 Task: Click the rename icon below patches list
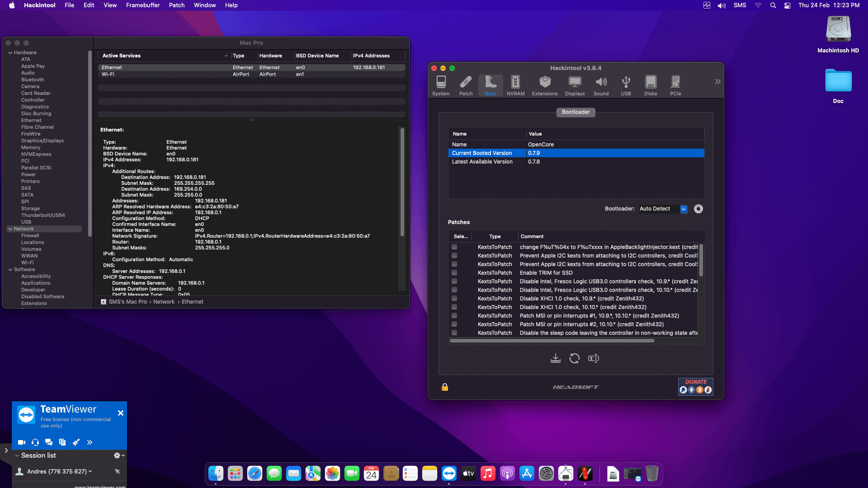coord(594,358)
